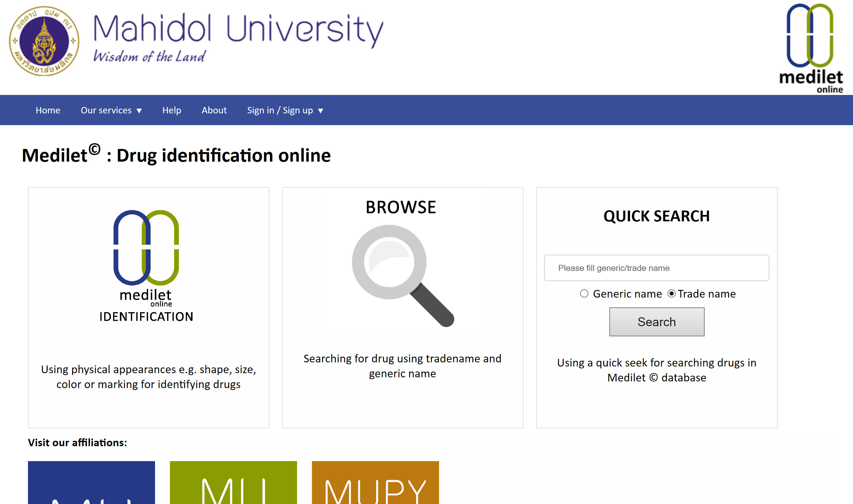
Task: Open the orange MUPY affiliation tile
Action: point(375,482)
